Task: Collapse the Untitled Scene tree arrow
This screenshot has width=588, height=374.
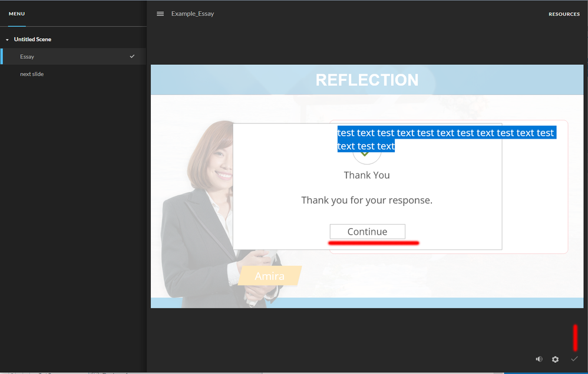Action: tap(7, 40)
